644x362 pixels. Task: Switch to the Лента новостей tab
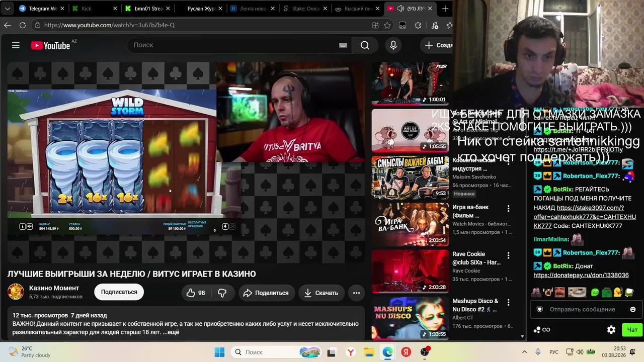[253, 9]
